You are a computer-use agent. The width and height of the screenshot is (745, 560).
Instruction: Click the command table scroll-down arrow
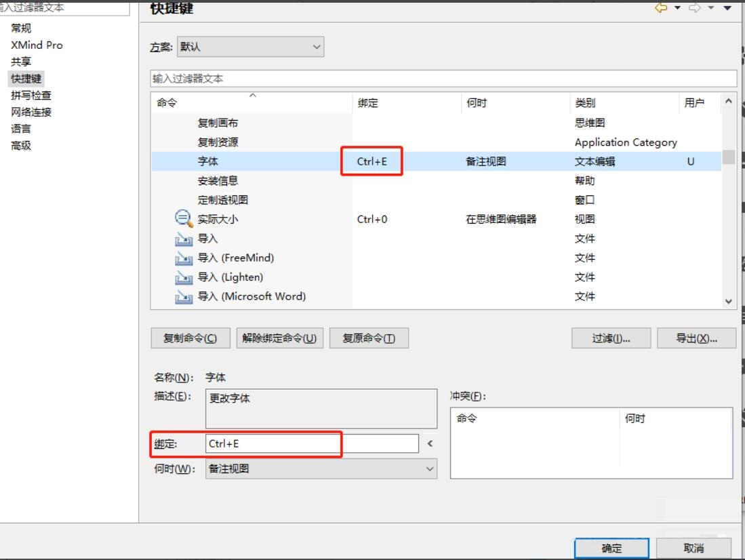[x=728, y=302]
